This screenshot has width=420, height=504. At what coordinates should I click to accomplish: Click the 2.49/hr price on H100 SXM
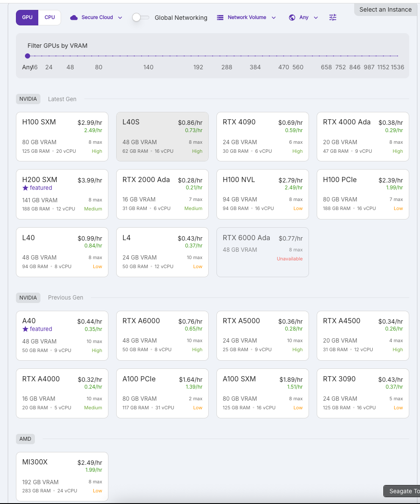pos(93,130)
